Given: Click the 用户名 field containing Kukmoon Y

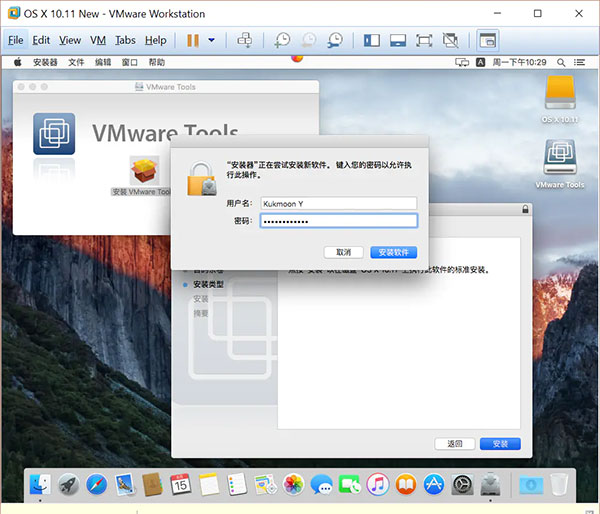Looking at the screenshot, I should pyautogui.click(x=339, y=203).
